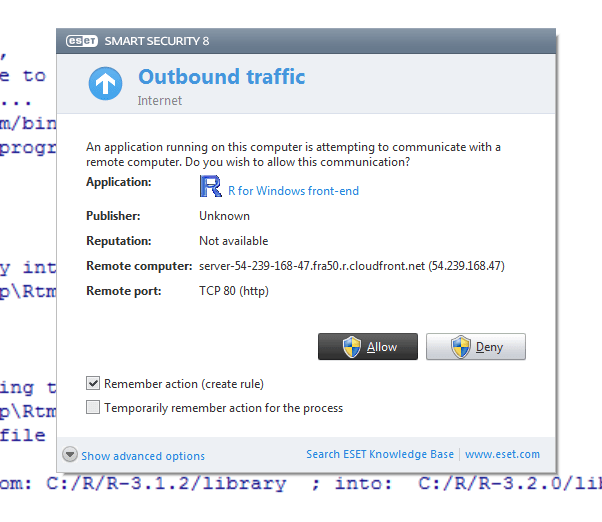This screenshot has height=522, width=602.
Task: Click the R application logo icon
Action: coord(210,186)
